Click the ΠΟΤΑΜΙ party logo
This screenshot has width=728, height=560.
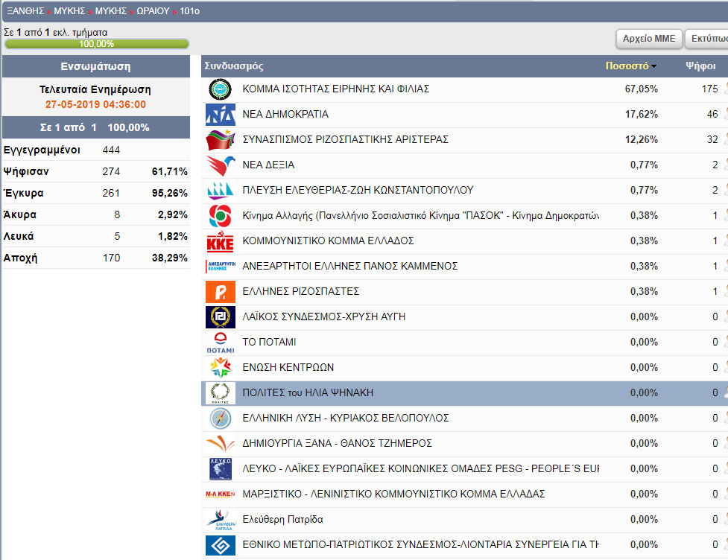[x=220, y=343]
